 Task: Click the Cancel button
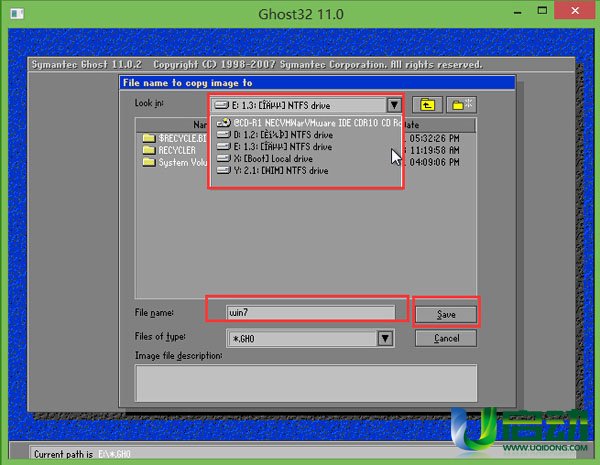(x=446, y=338)
